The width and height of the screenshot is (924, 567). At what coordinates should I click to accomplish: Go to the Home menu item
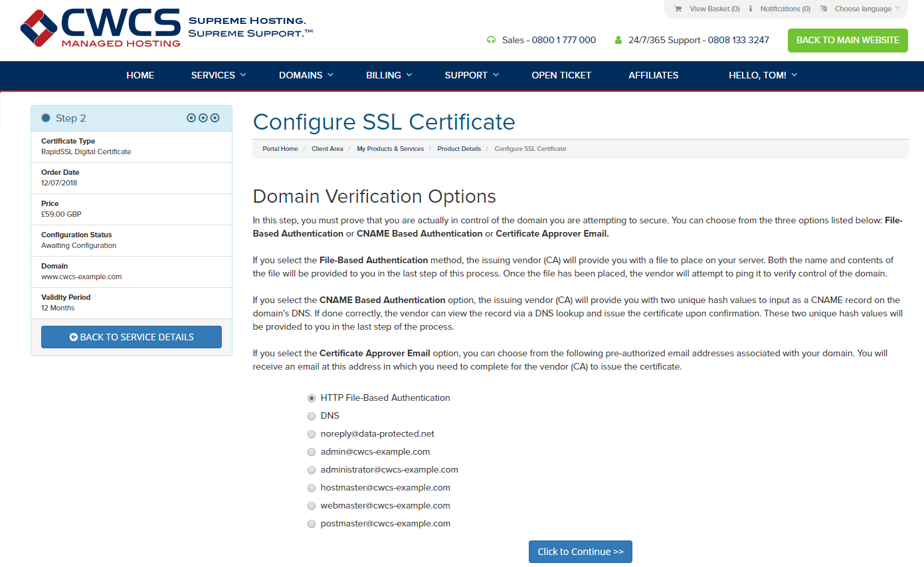140,75
